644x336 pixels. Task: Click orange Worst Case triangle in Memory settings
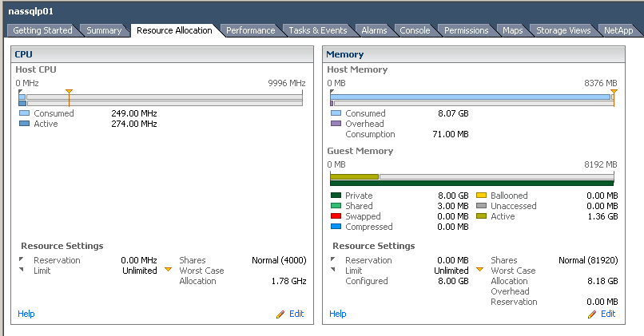point(479,270)
